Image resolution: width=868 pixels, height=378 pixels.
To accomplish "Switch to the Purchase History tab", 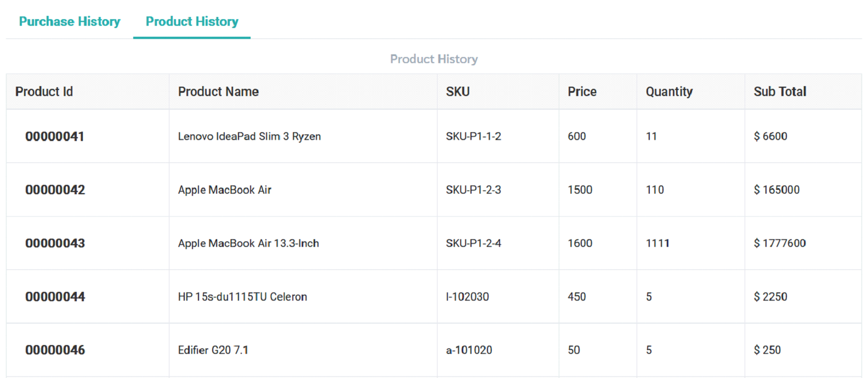I will pyautogui.click(x=70, y=21).
